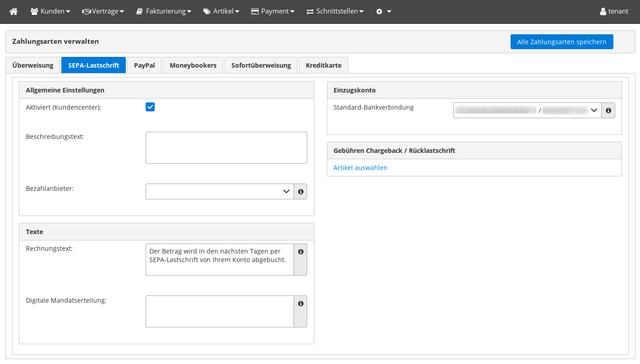Switch to the PayPal tab
Image resolution: width=640 pixels, height=364 pixels.
144,65
